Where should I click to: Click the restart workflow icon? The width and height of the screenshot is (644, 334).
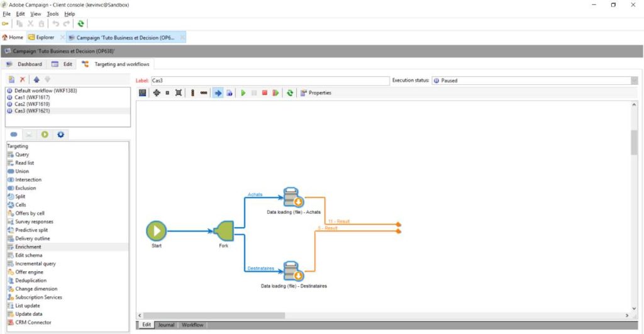pos(275,93)
